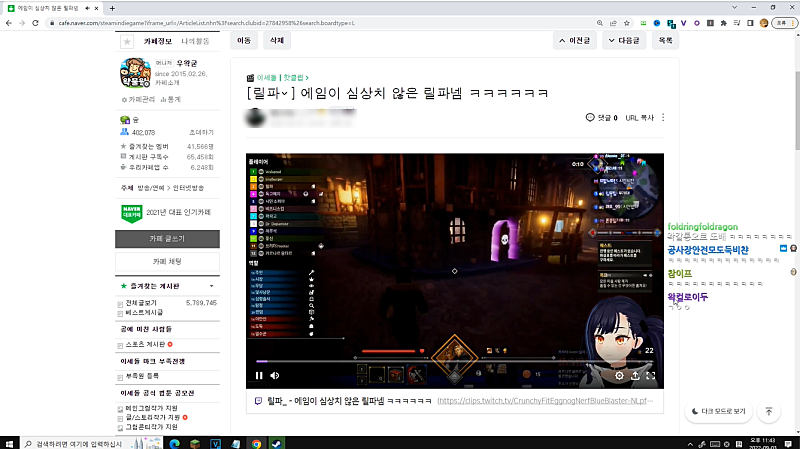Open browser zoom magnifier icon
Screen dimensions: 800x449
600,23
